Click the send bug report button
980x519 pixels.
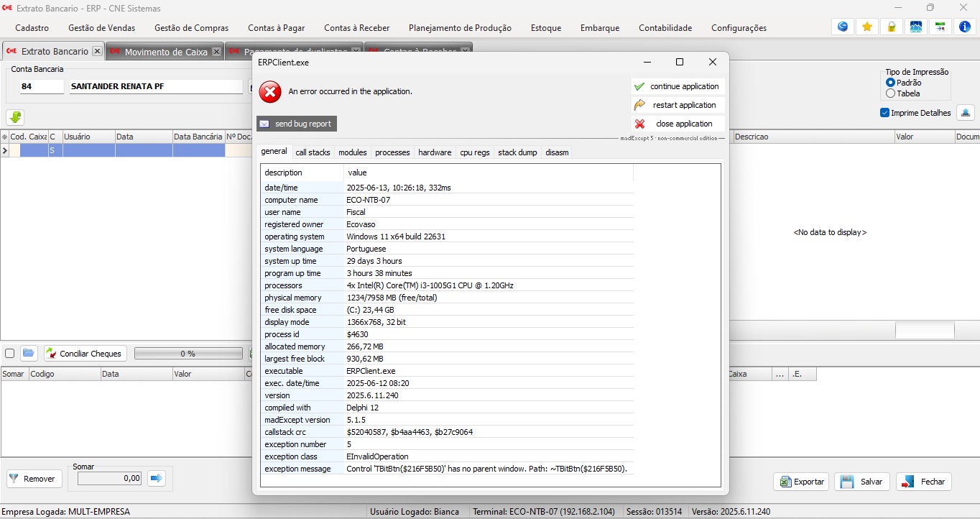tap(296, 124)
